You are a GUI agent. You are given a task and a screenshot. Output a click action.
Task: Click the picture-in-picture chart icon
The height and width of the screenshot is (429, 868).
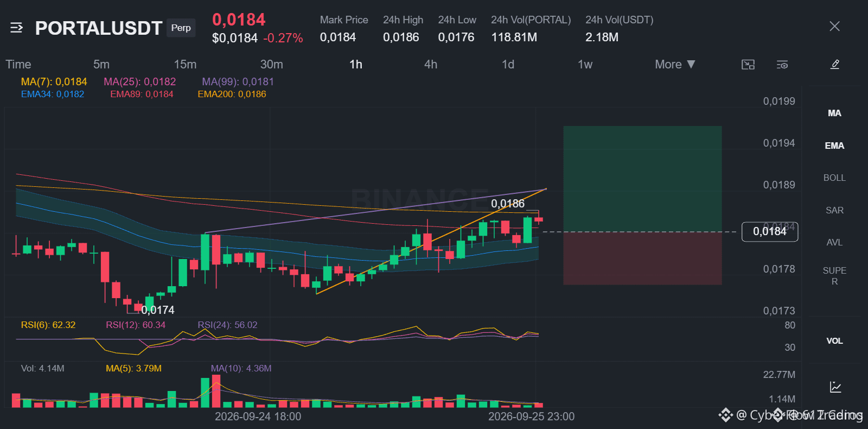pyautogui.click(x=748, y=65)
